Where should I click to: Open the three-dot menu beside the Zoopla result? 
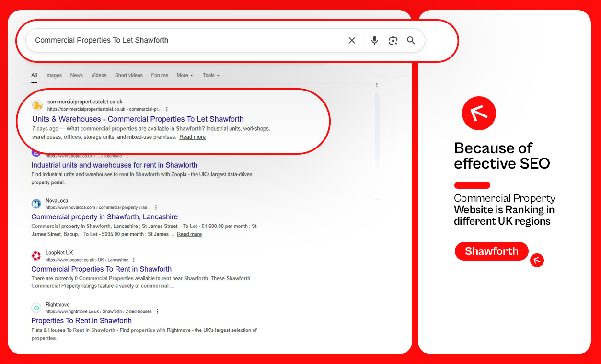tap(127, 156)
